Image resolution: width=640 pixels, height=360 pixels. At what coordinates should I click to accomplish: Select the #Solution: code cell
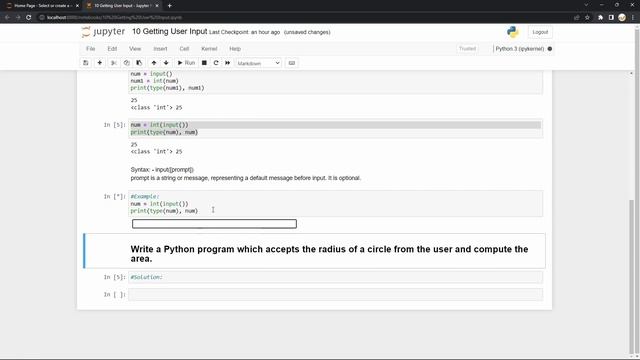tap(336, 277)
